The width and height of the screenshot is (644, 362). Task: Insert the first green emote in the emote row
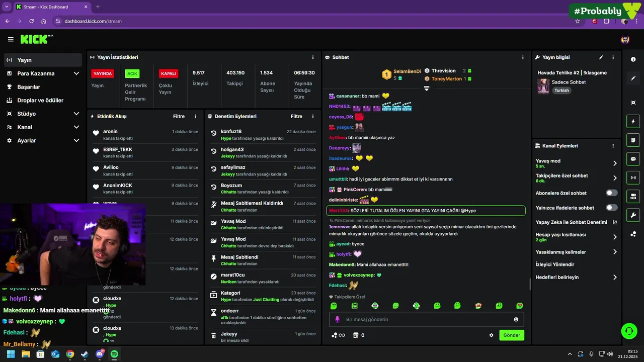click(x=334, y=306)
